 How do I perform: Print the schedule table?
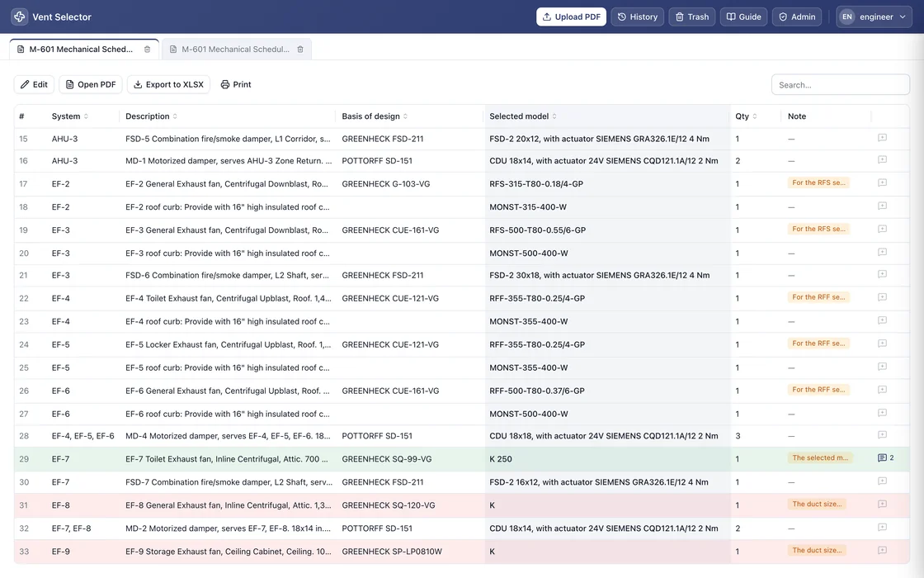tap(236, 84)
